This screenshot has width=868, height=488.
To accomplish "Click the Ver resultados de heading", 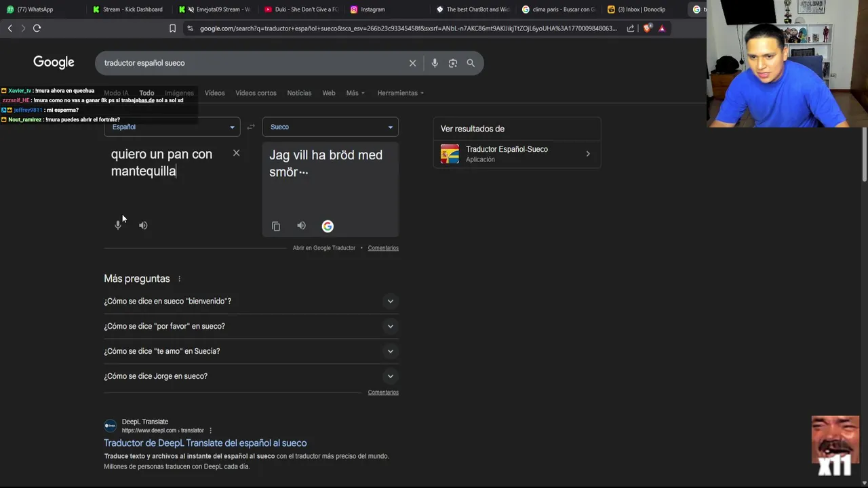I will pos(473,129).
